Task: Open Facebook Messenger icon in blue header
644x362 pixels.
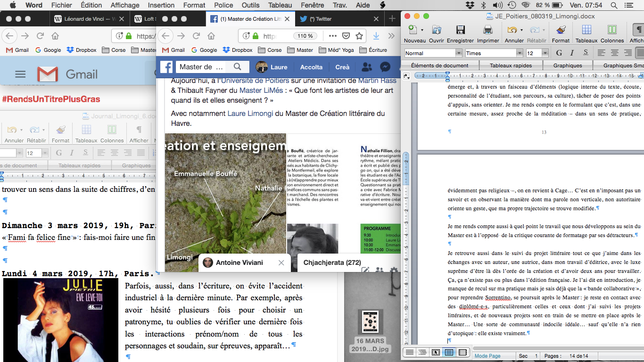Action: (385, 67)
